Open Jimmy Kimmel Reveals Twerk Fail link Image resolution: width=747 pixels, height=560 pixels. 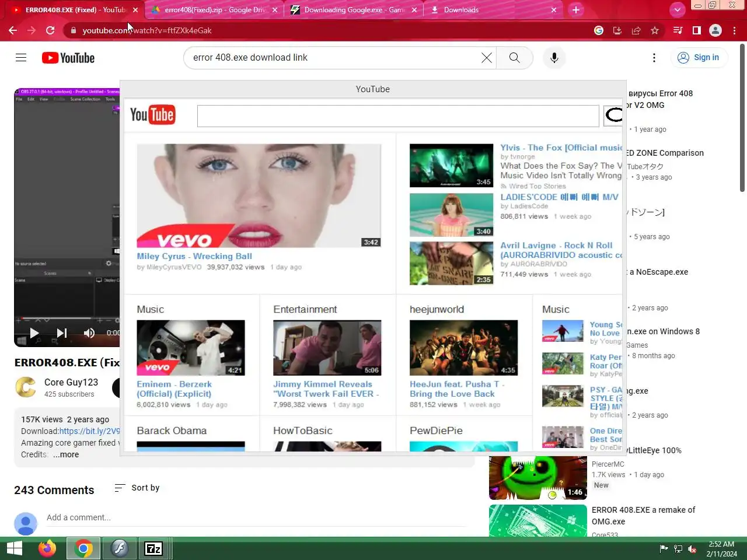point(326,389)
